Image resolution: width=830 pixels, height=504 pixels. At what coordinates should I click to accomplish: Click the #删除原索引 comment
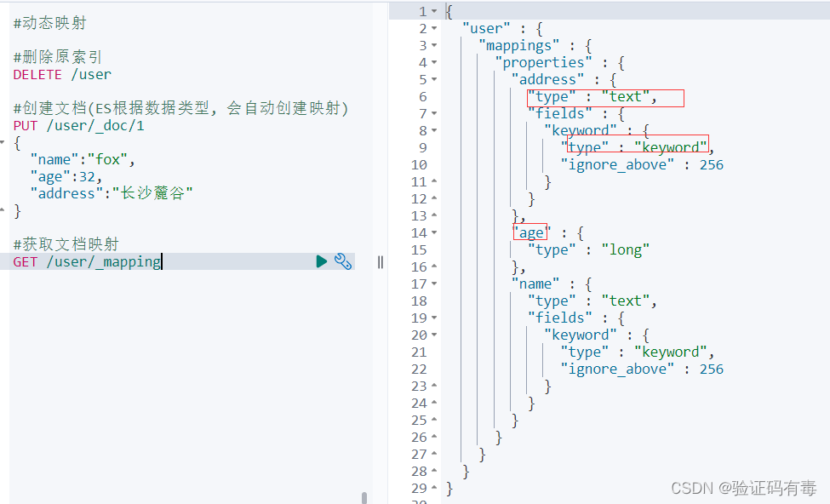pos(58,57)
